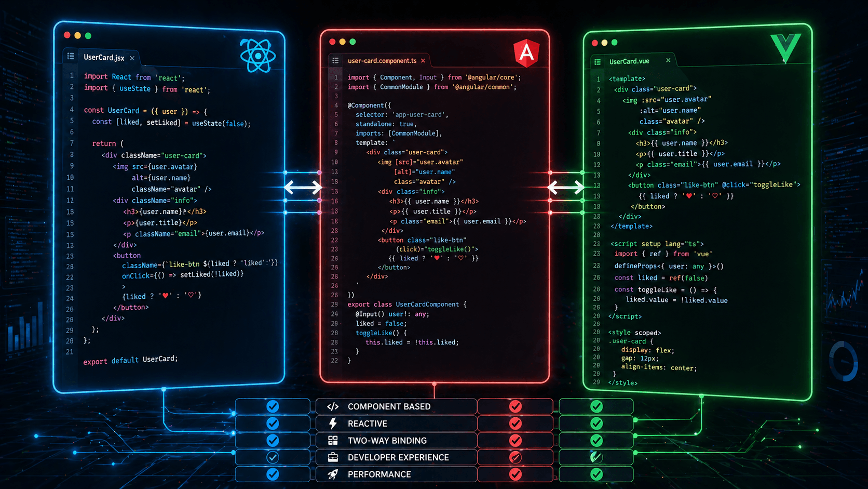Toggle blue check in Reactive row
The width and height of the screenshot is (868, 489).
point(273,424)
